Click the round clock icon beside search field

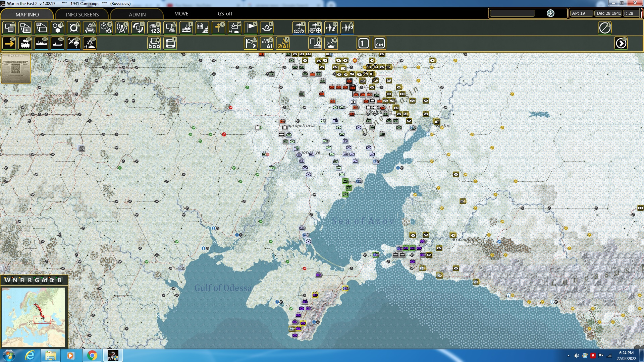coord(550,13)
